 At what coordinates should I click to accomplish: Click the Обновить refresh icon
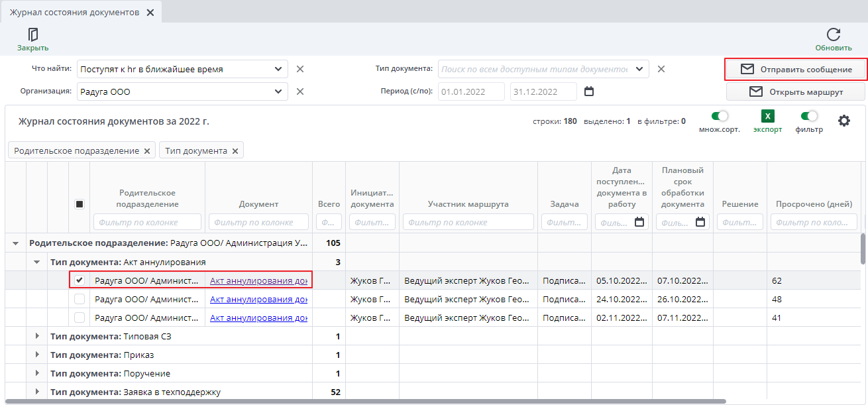pyautogui.click(x=833, y=35)
